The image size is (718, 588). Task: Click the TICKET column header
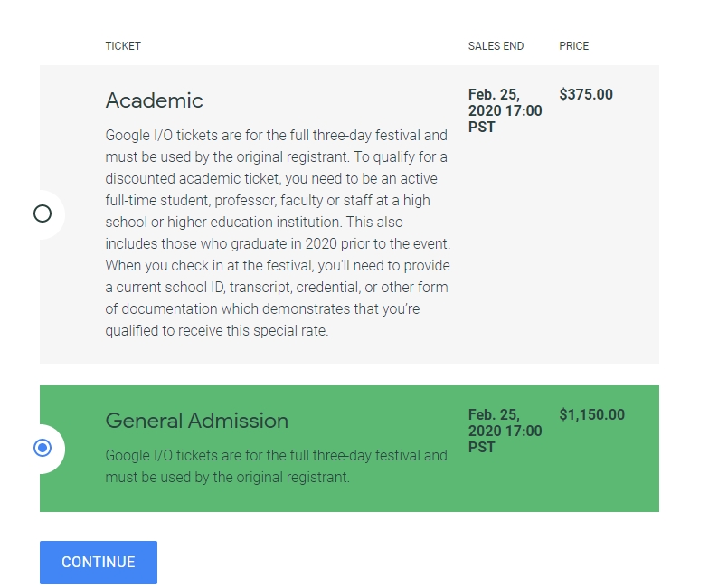pyautogui.click(x=123, y=46)
